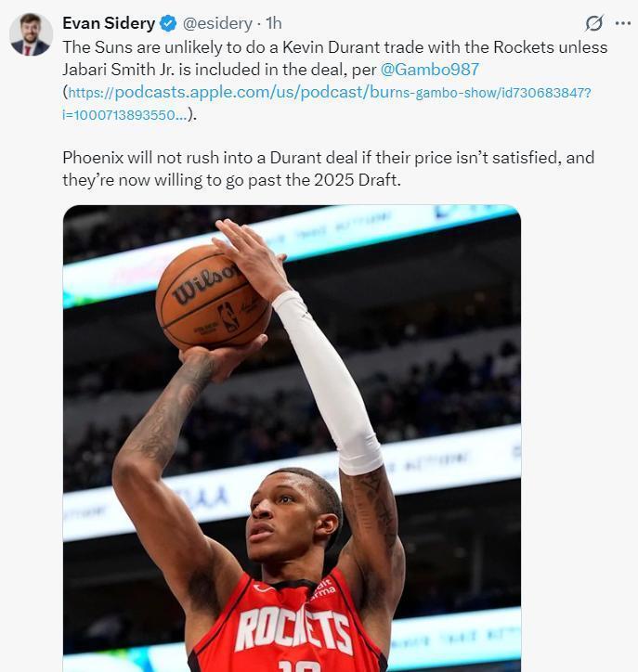Open the Grok explain post icon

click(x=594, y=23)
